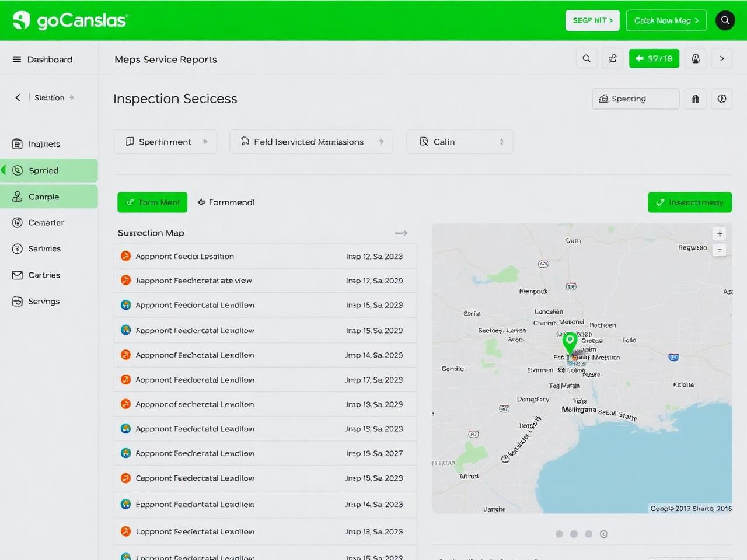747x560 pixels.
Task: Select row Iıappnont Feechcretatate view
Action: (x=265, y=281)
